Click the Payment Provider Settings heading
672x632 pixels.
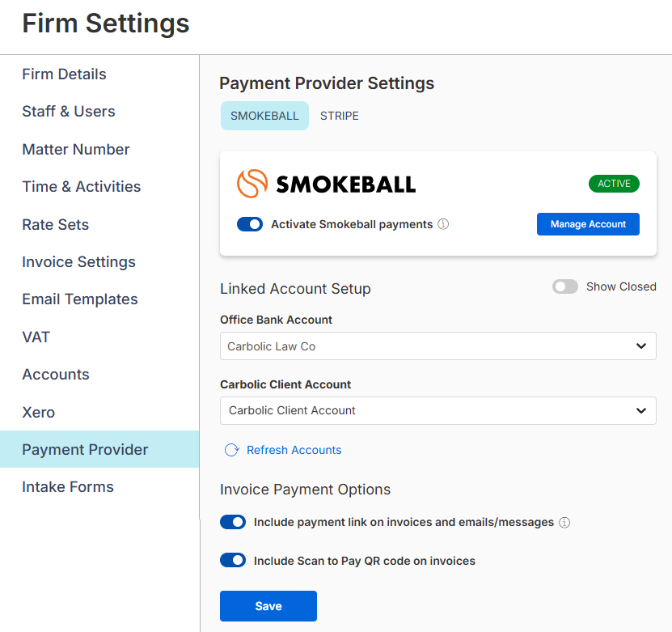click(327, 83)
